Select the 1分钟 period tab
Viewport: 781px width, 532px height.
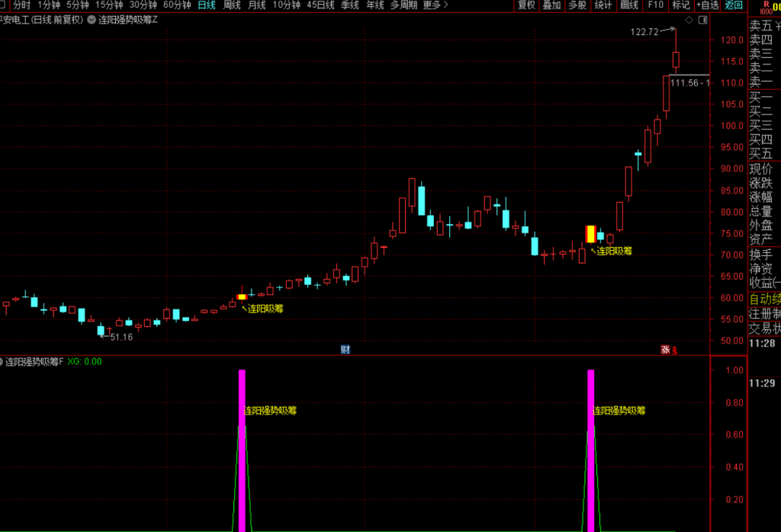pos(49,5)
